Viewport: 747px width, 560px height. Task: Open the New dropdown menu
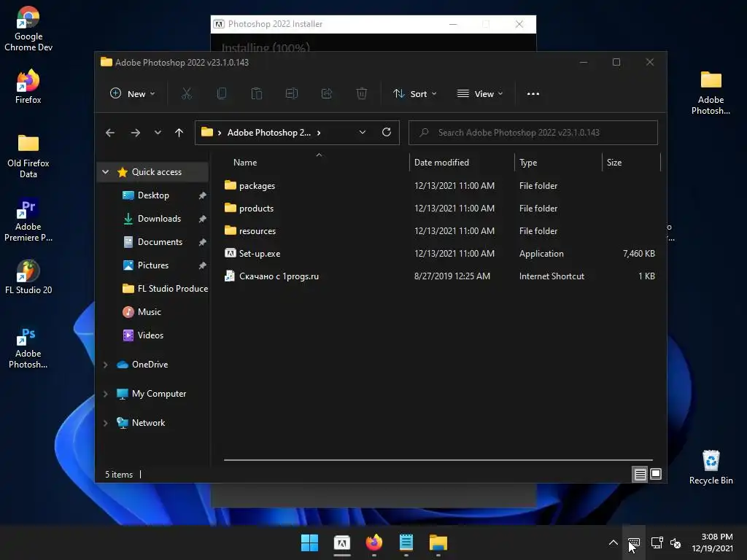(x=133, y=94)
